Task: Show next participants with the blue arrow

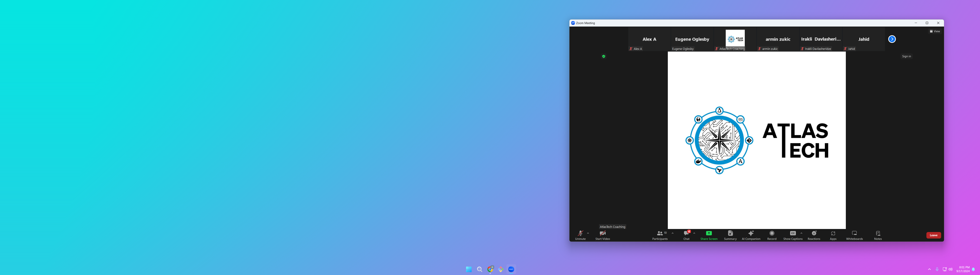Action: pos(892,39)
